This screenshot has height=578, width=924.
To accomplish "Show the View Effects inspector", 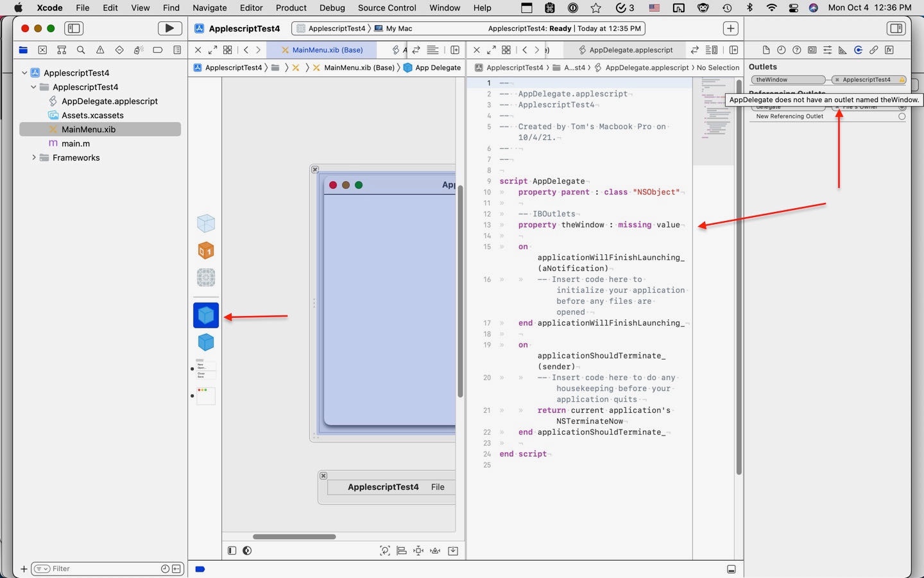I will pos(889,50).
